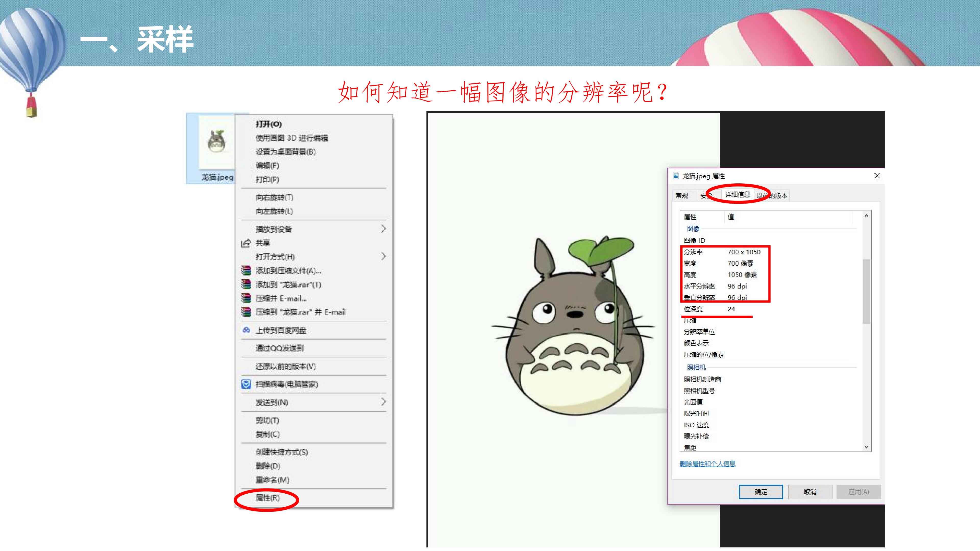Choose 向右旋转(T)

tap(275, 197)
